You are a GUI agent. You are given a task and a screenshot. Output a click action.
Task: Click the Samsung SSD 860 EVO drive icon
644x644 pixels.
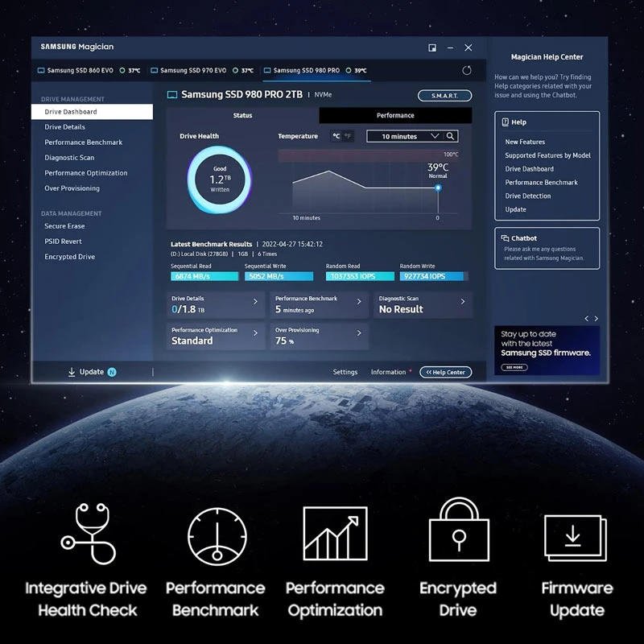point(41,70)
